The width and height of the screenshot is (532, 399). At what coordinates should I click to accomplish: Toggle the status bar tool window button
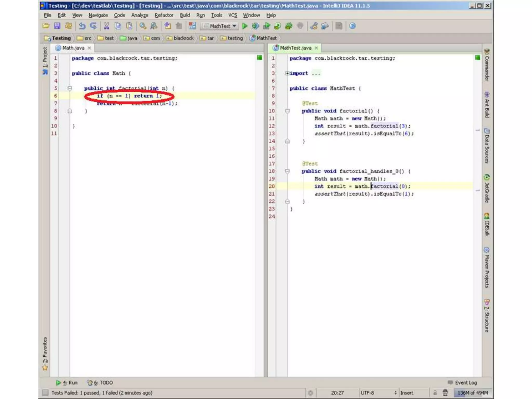[45, 393]
